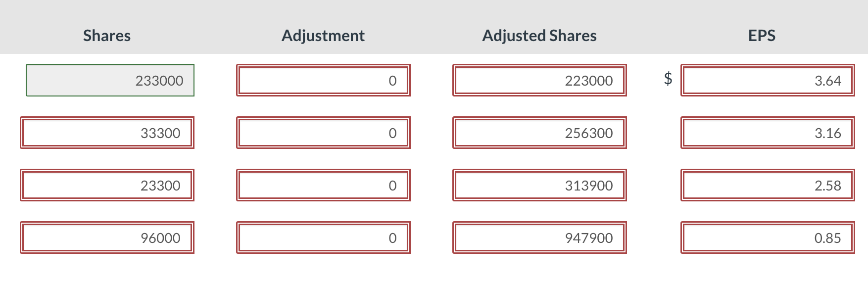868x286 pixels.
Task: Select the Shares field containing 233000
Action: point(109,80)
